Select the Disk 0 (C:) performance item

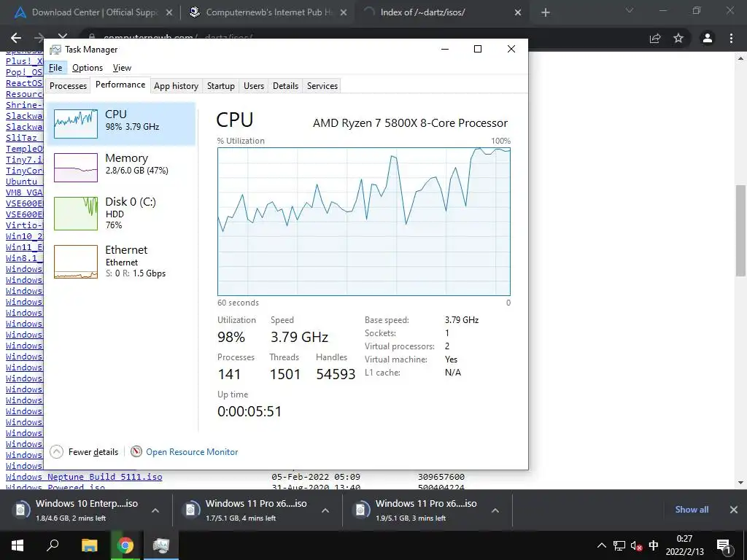[122, 214]
